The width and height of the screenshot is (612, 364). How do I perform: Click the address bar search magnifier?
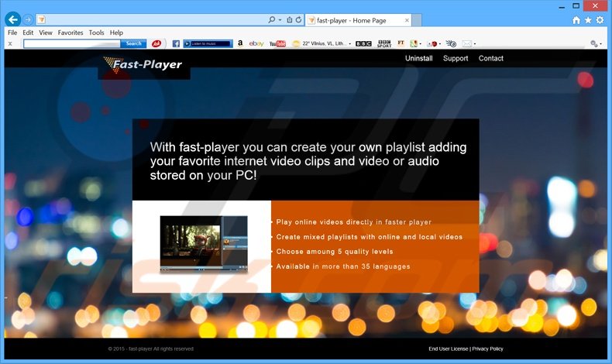coord(272,19)
